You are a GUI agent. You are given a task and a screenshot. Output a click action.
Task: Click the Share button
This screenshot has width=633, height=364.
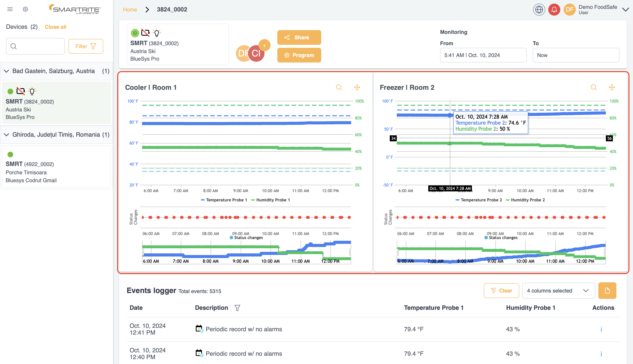[x=299, y=37]
